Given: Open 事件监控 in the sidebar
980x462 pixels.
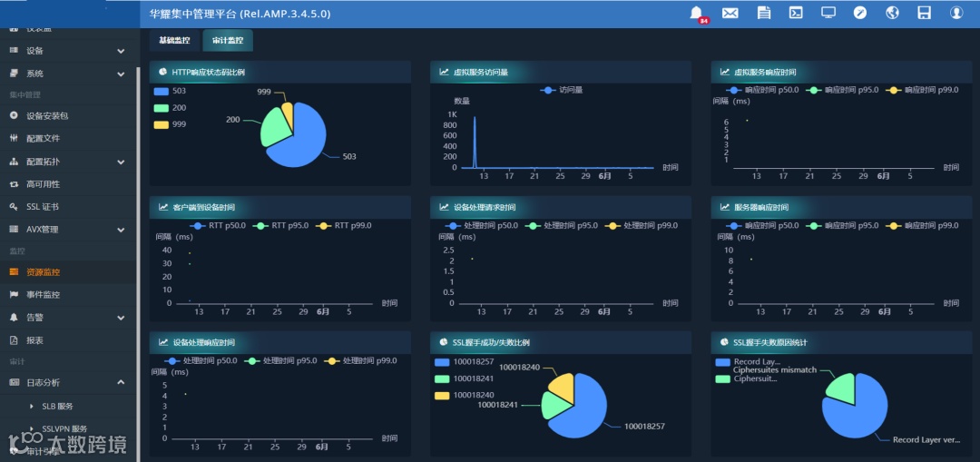Looking at the screenshot, I should pos(67,294).
